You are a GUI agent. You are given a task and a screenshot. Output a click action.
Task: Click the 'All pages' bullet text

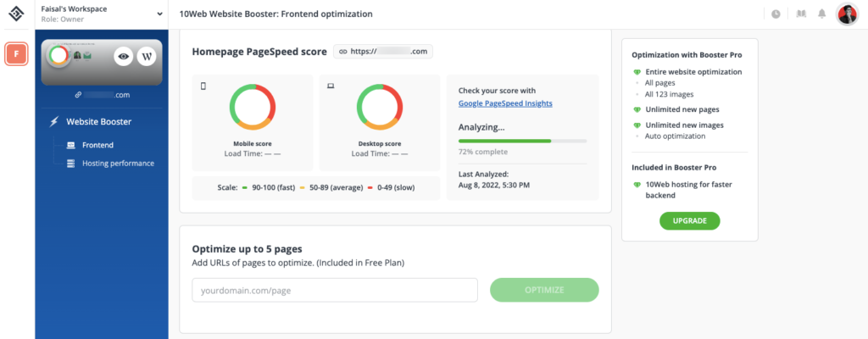pos(659,82)
